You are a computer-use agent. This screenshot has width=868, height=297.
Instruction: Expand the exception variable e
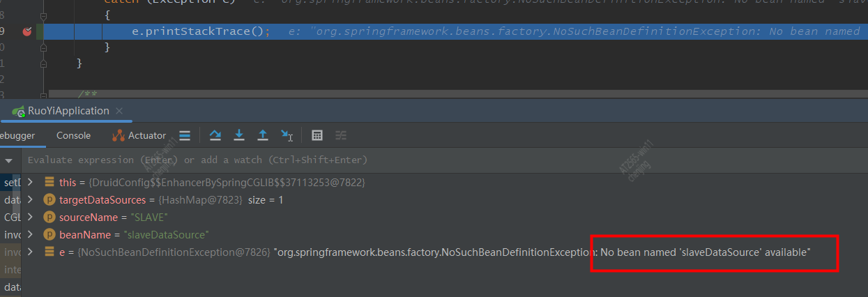tap(30, 252)
